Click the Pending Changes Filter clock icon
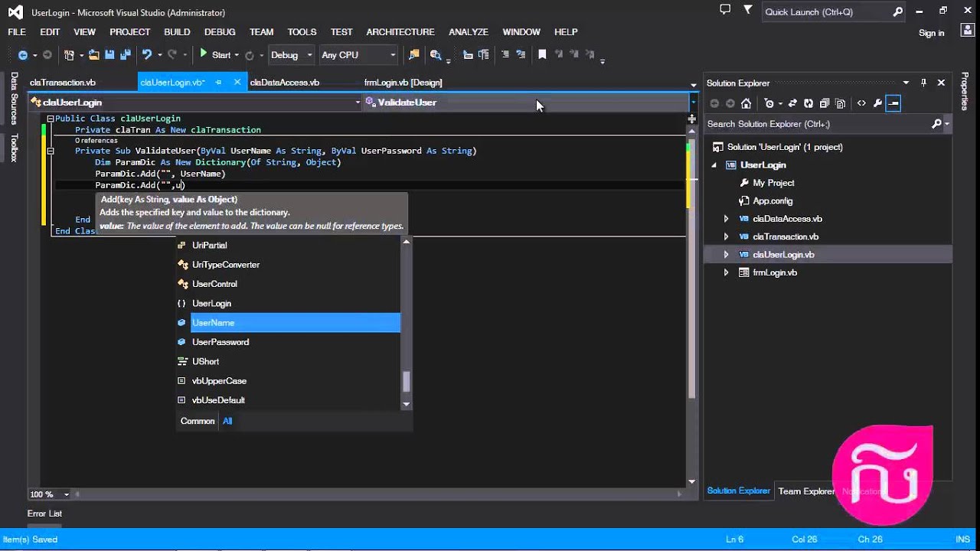The width and height of the screenshot is (980, 551). point(769,103)
